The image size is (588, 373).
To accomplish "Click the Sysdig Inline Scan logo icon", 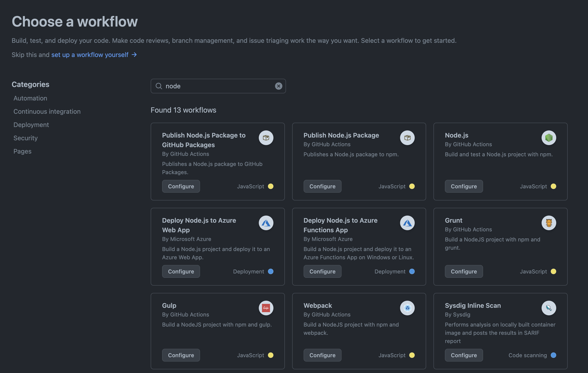I will click(x=549, y=308).
